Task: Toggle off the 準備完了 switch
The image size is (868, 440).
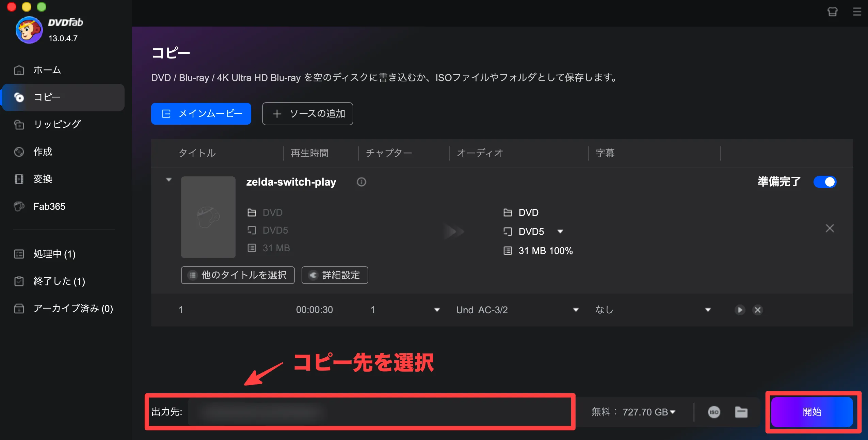Action: coord(824,182)
